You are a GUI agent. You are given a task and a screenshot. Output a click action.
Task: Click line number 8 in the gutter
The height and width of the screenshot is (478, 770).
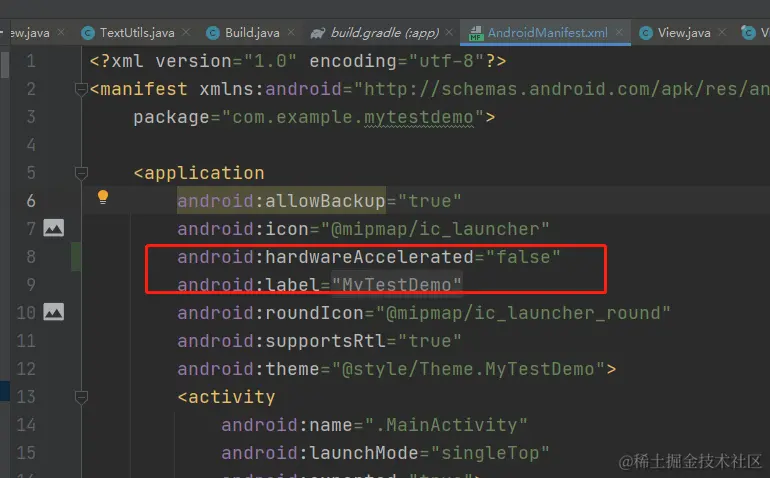click(x=31, y=256)
